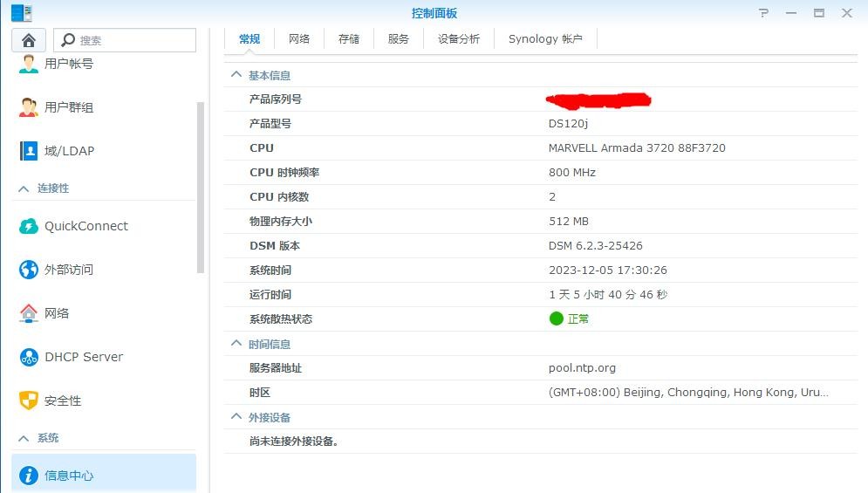The height and width of the screenshot is (493, 868).
Task: Click the 800 MHz clock value
Action: click(x=572, y=172)
